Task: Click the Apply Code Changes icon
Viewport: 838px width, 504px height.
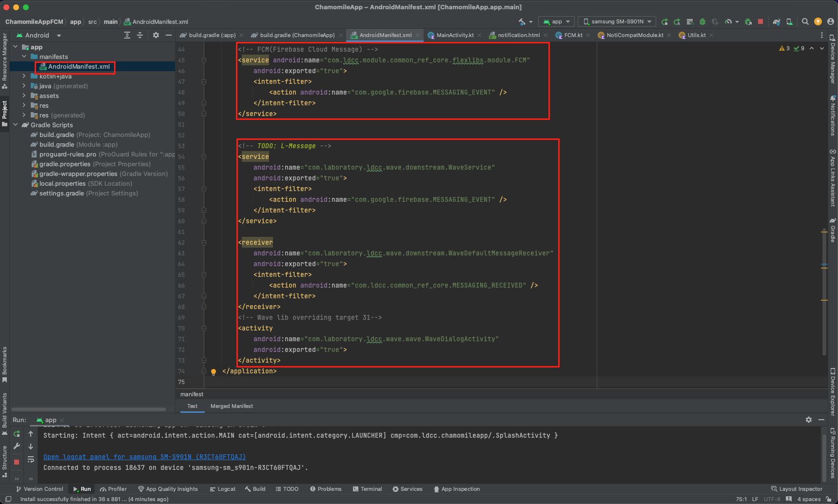Action: click(690, 21)
